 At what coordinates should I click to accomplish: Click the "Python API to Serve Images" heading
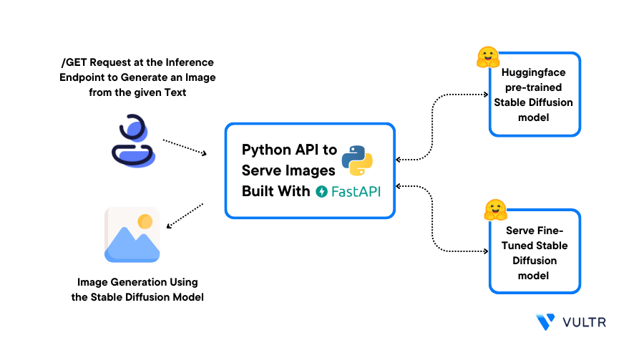[x=288, y=160]
